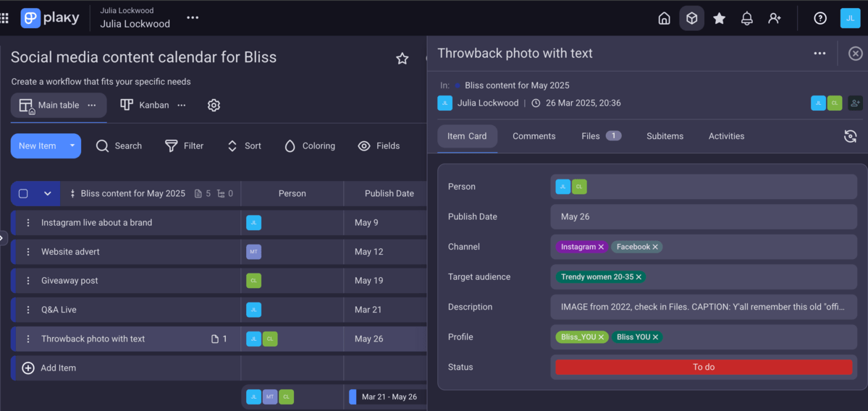Star the Social media content calendar board

[x=403, y=59]
